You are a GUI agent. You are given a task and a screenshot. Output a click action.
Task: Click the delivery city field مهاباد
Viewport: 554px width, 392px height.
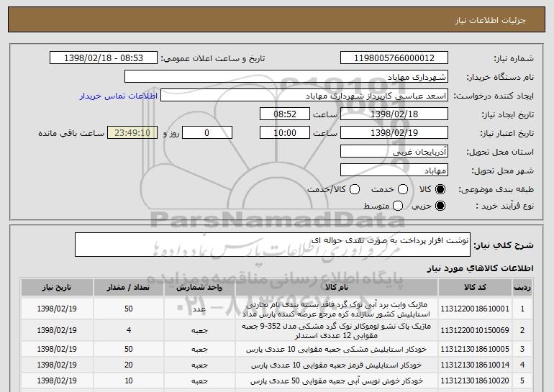coord(394,170)
